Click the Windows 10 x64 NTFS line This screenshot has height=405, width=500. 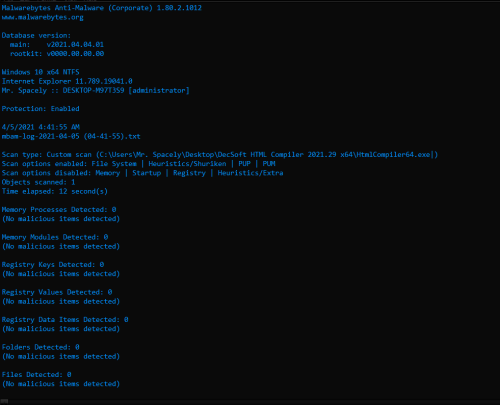tap(41, 72)
